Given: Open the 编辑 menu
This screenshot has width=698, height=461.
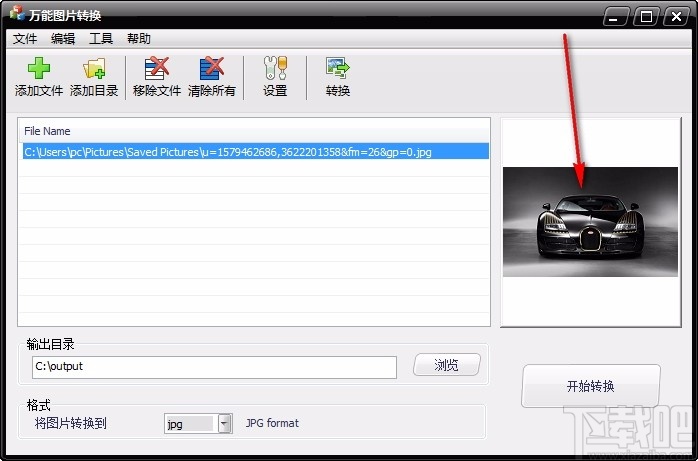Looking at the screenshot, I should tap(63, 39).
